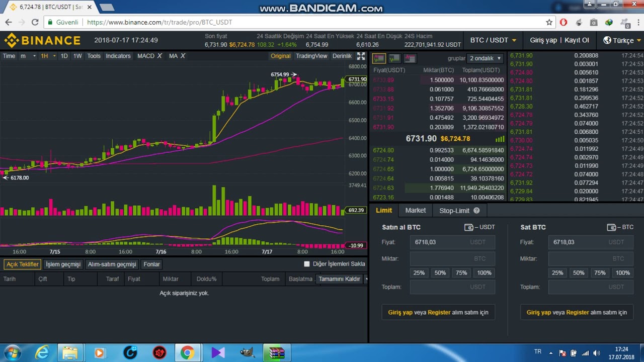The width and height of the screenshot is (644, 362).
Task: Open the İşlem geçmişi tab
Action: click(63, 264)
